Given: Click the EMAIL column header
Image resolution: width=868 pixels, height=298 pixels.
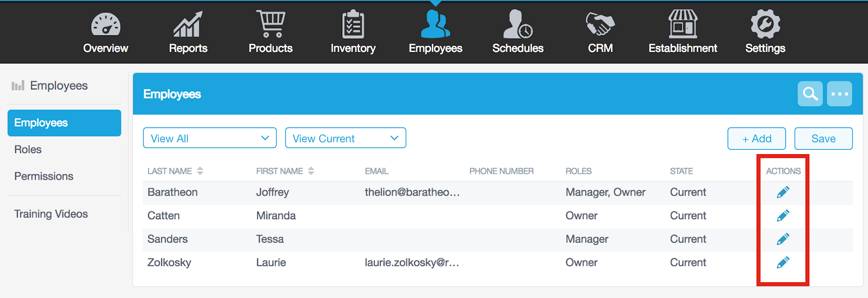Looking at the screenshot, I should point(376,171).
